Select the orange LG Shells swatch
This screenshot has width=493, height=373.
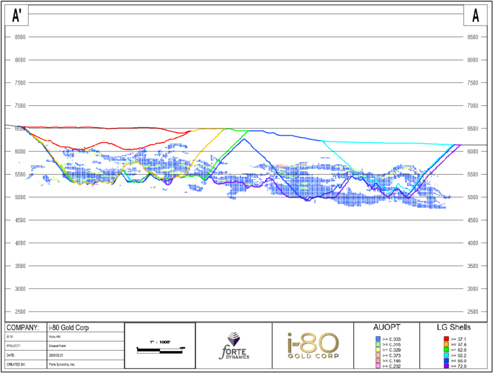pos(446,344)
